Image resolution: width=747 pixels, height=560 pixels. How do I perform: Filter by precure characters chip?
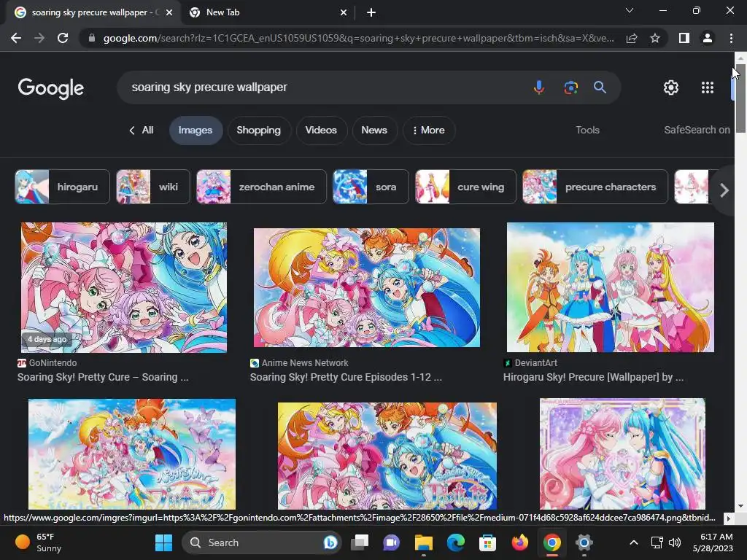click(595, 187)
